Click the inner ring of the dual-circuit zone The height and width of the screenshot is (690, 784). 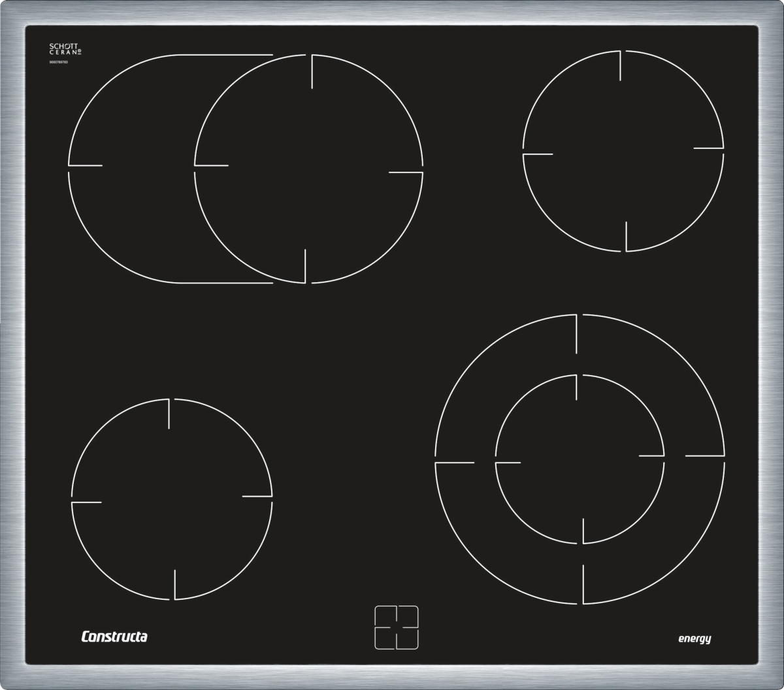coord(580,459)
